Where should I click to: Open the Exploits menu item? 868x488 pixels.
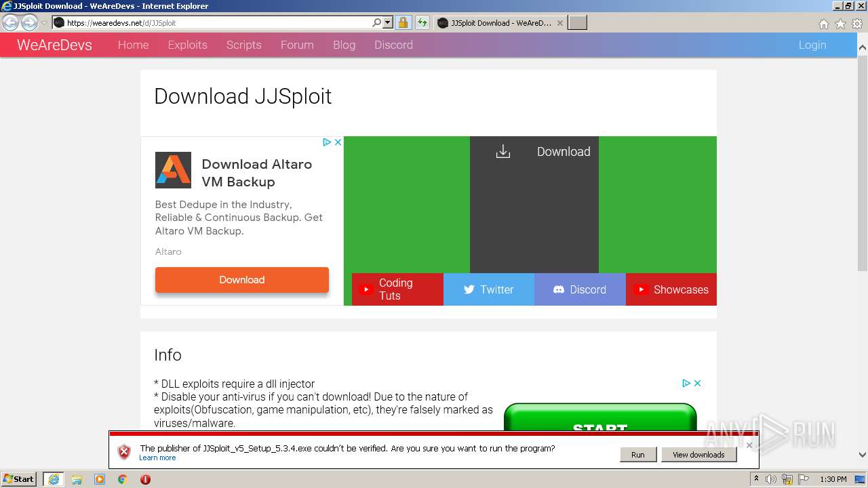(x=187, y=45)
